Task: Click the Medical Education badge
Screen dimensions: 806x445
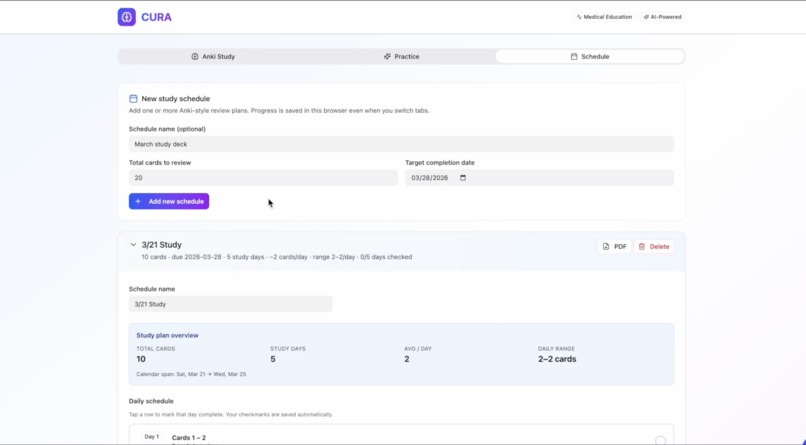Action: 604,17
